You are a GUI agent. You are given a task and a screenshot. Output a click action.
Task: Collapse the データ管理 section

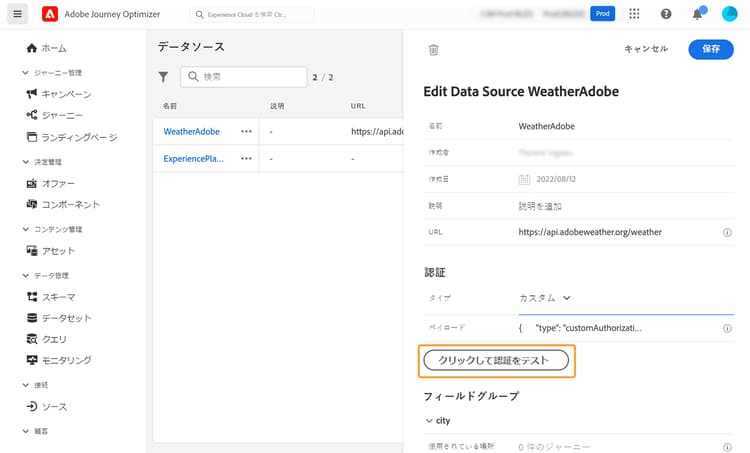click(25, 276)
